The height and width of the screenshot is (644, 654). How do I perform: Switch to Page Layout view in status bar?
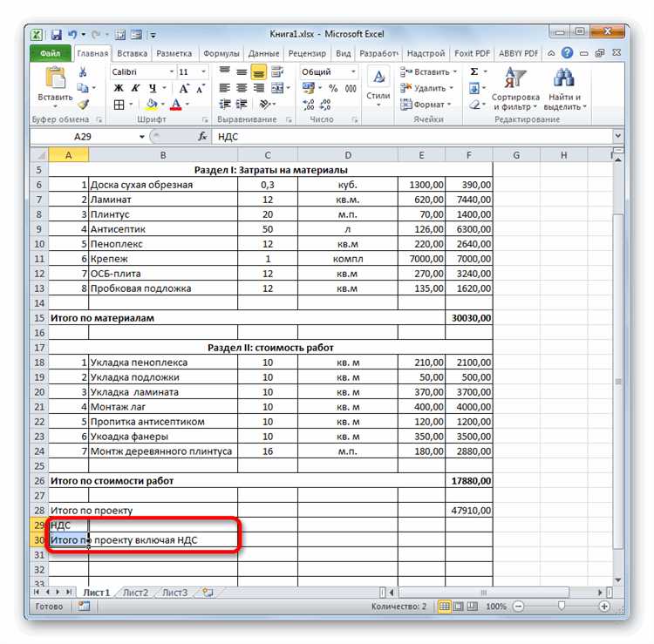coord(459,606)
